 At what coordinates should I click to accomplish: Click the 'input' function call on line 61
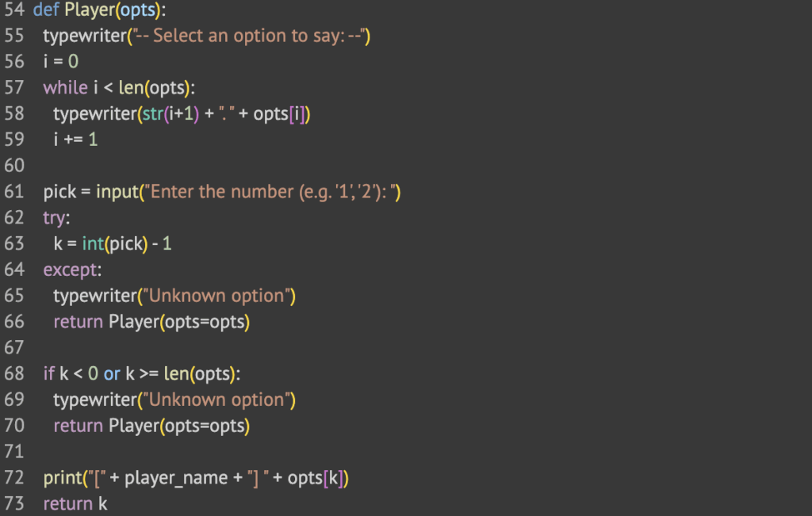(x=117, y=192)
